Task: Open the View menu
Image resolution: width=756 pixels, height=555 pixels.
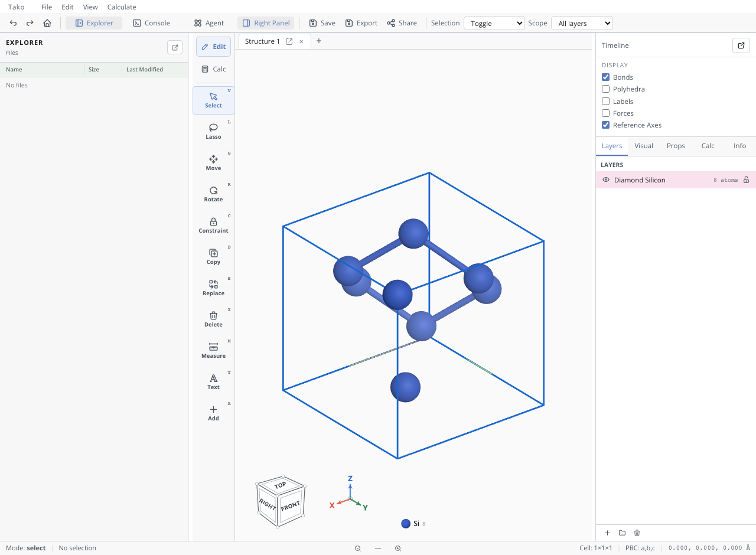Action: tap(90, 7)
